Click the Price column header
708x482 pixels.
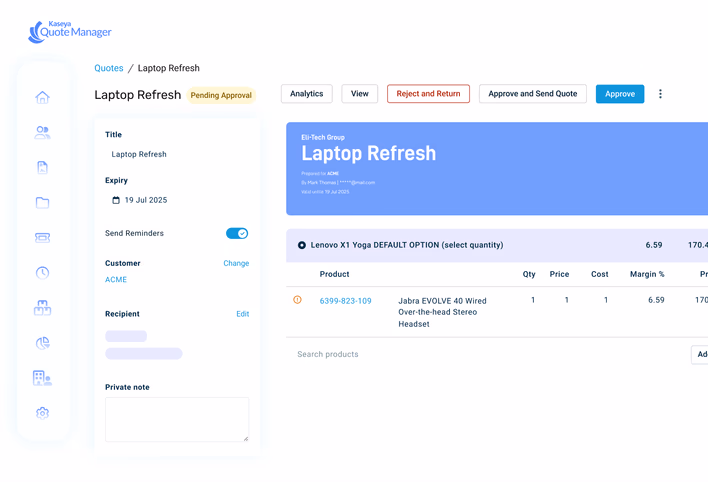[559, 274]
